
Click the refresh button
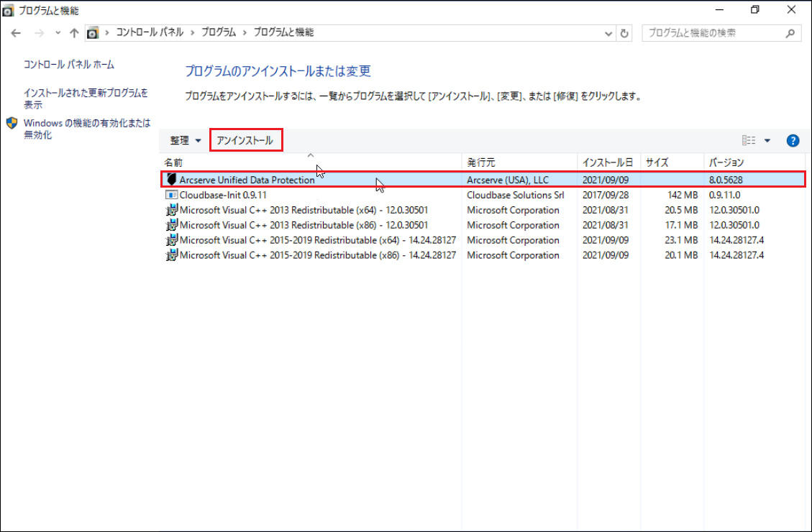(624, 34)
